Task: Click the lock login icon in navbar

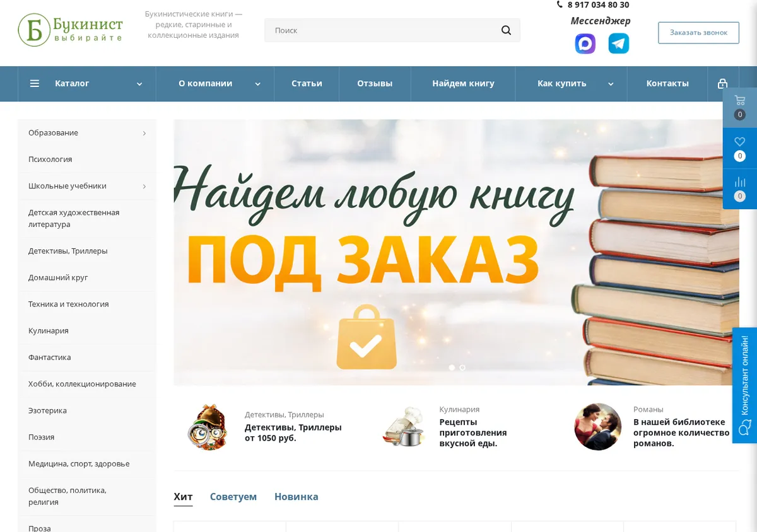Action: click(x=722, y=83)
